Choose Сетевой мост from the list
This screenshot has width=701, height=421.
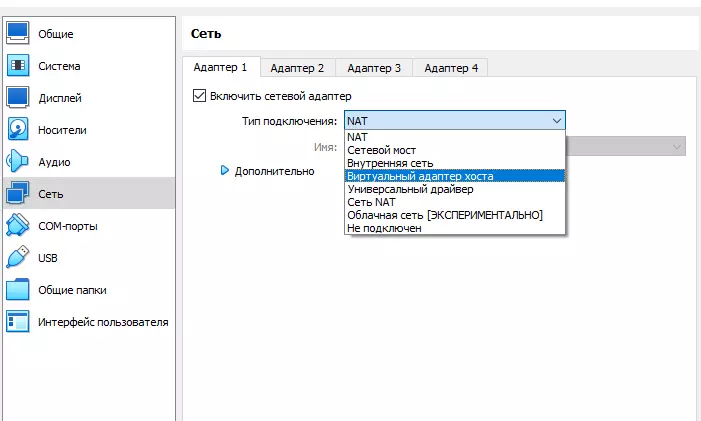coord(455,150)
